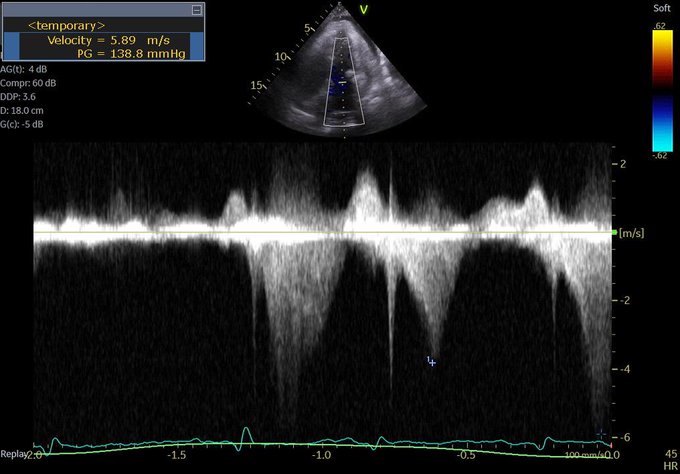Click caliper marker 1 on the spectral trace

click(431, 361)
